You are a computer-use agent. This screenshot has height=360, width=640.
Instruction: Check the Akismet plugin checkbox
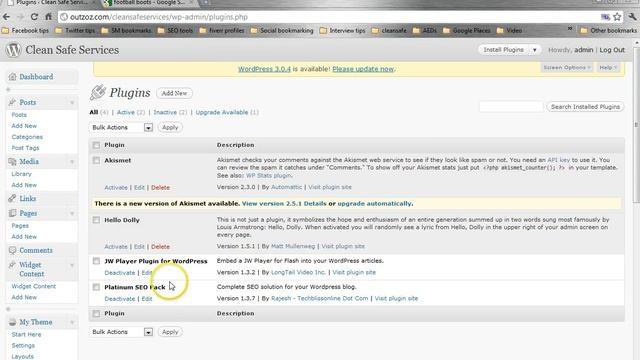[96, 160]
